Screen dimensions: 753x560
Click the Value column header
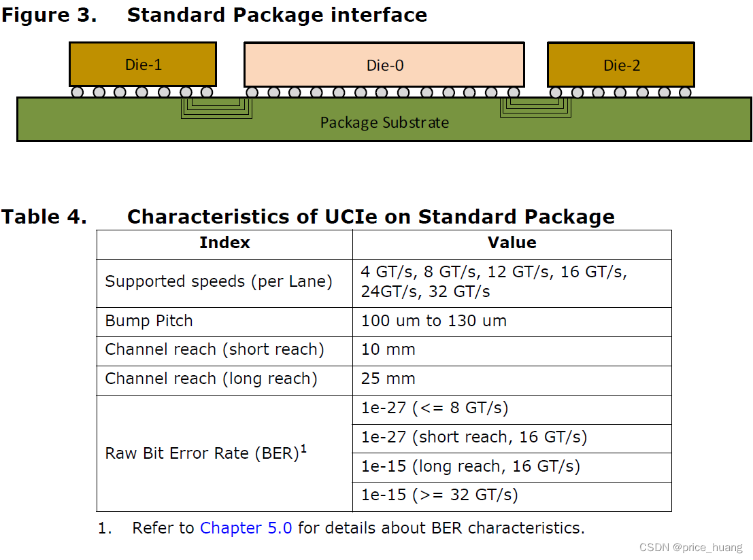tap(512, 243)
